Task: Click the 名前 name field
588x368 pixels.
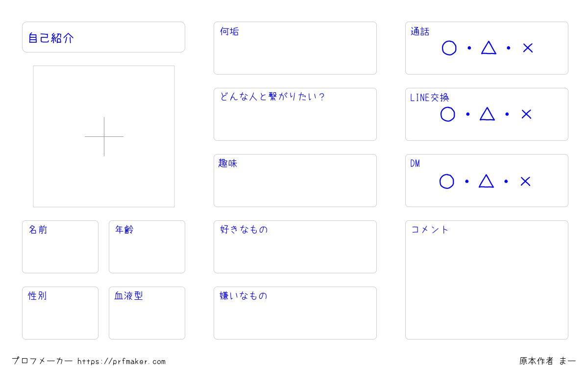Action: point(60,247)
